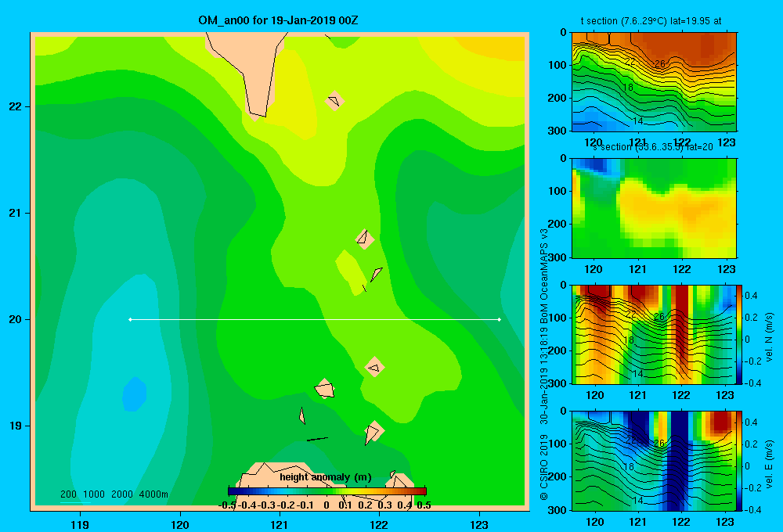Viewport: 783px width, 532px height.
Task: Click the height anomaly colorbar on main map
Action: tap(327, 491)
